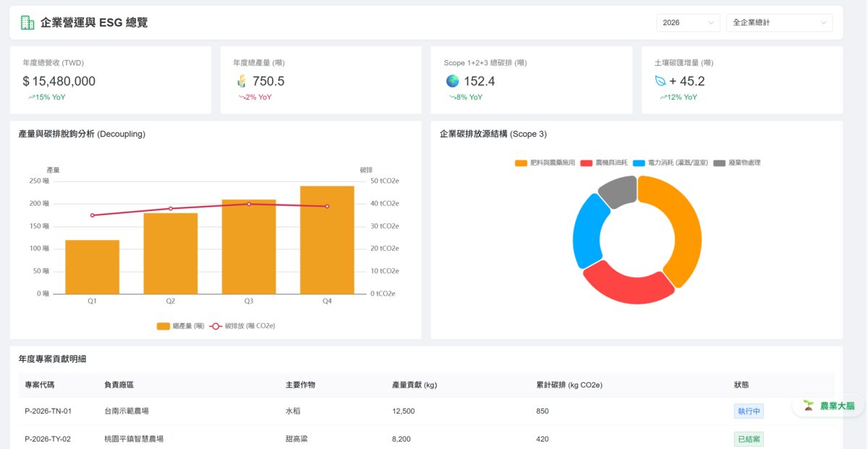Viewport: 868px width, 449px height.
Task: Click the 狀態 column header
Action: click(741, 385)
